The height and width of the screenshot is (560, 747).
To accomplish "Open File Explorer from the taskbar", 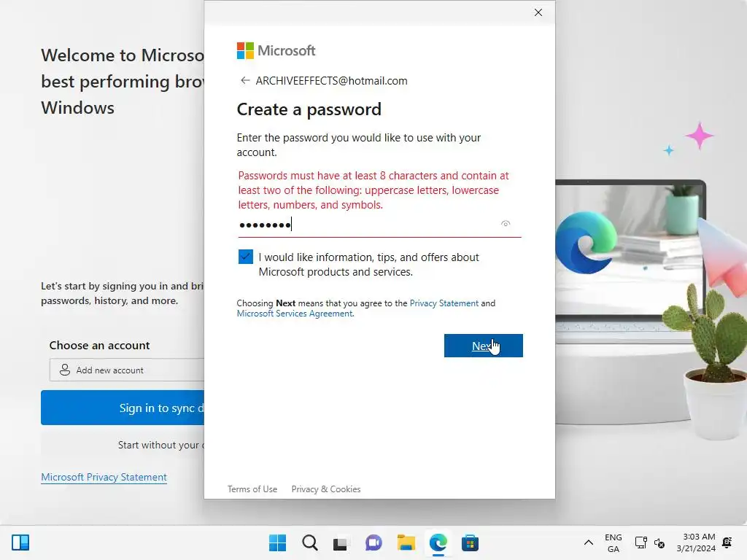I will click(406, 542).
